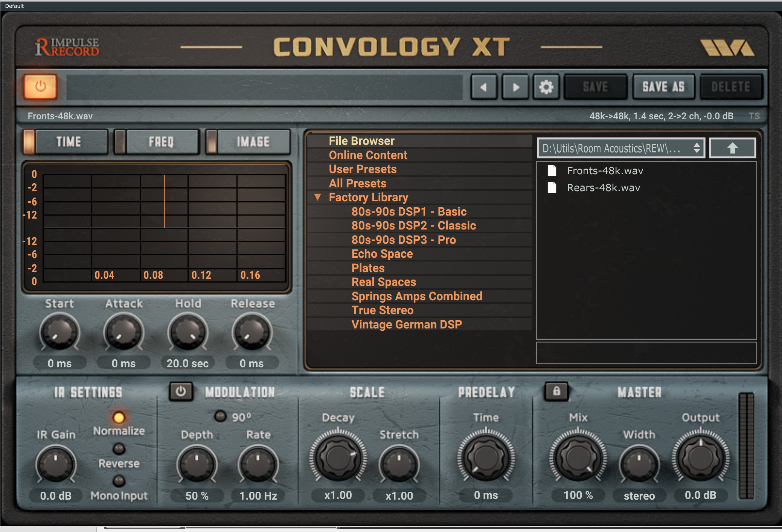Open Springs Amps Combined library
Screen dimensions: 782x532
click(x=420, y=296)
